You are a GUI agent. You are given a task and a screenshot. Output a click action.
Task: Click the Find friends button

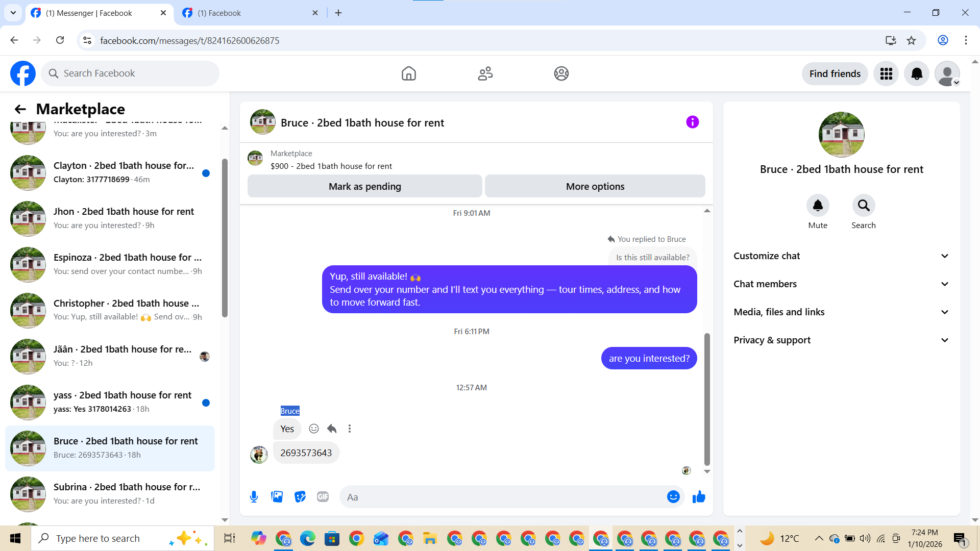835,73
